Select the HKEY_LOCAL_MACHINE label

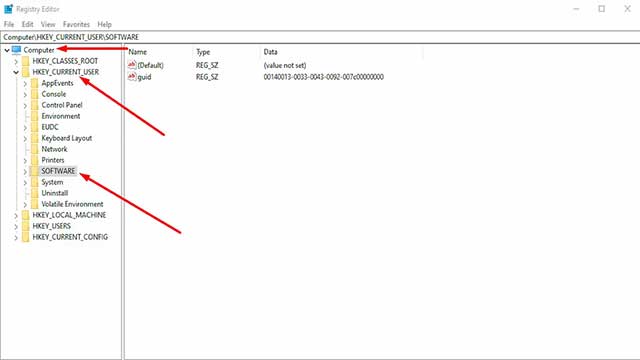point(69,216)
